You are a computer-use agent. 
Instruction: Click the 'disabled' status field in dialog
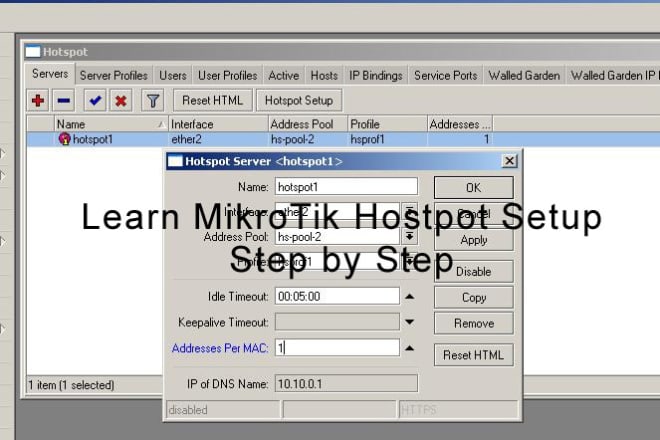[x=223, y=410]
